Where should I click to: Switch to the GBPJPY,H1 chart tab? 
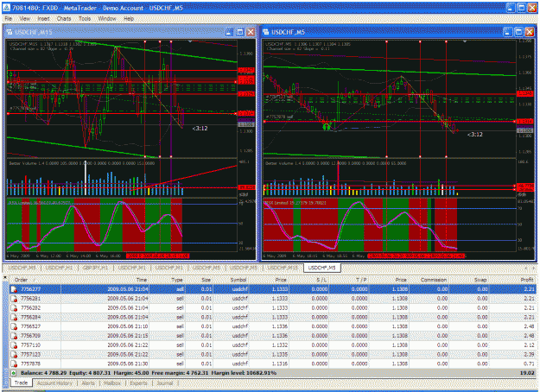tap(95, 268)
